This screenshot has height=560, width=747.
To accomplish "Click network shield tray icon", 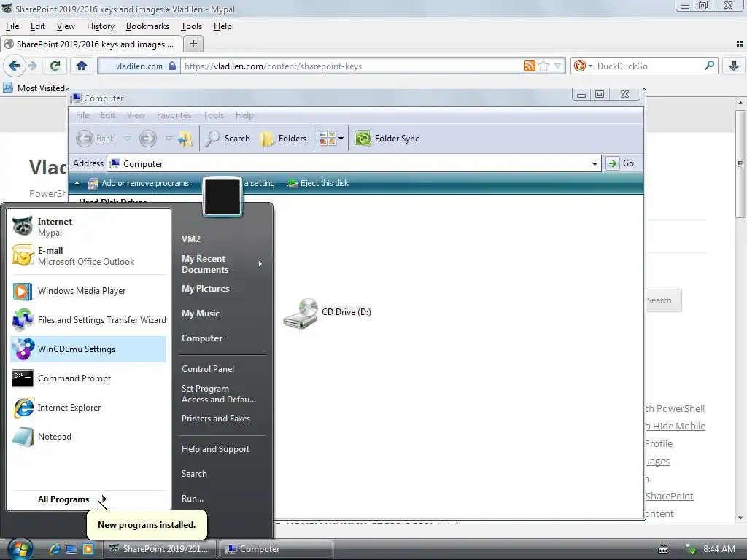I will pos(690,550).
